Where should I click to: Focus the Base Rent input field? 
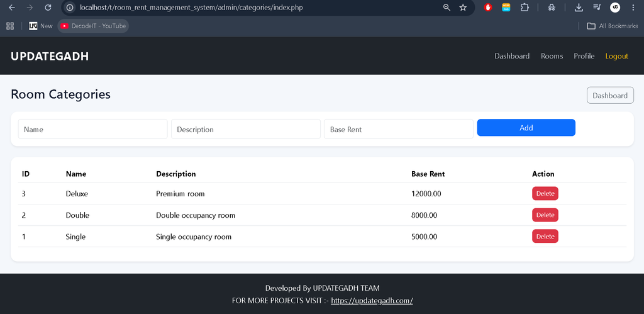click(x=398, y=129)
